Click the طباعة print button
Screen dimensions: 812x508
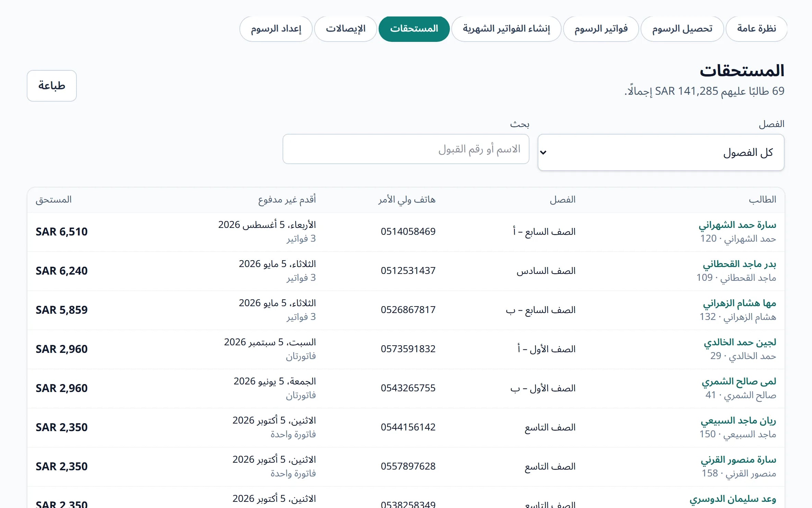[x=52, y=86]
